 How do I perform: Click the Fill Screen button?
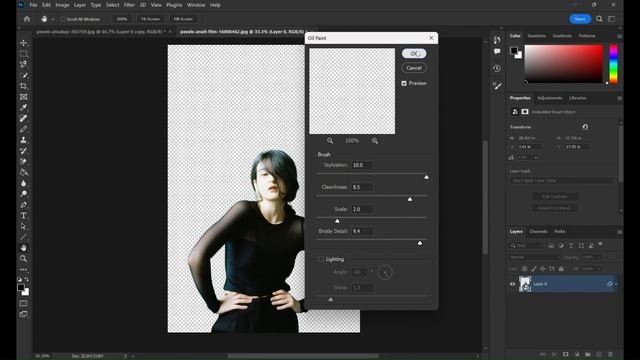[183, 19]
